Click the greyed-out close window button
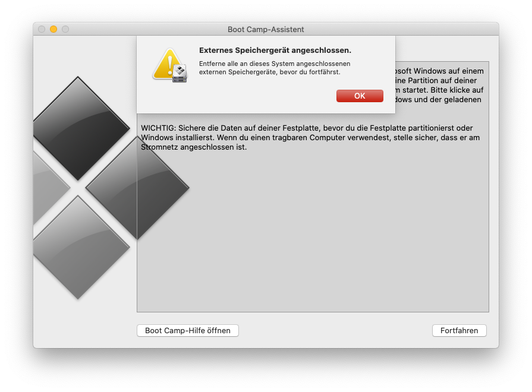The width and height of the screenshot is (532, 392). tap(42, 29)
